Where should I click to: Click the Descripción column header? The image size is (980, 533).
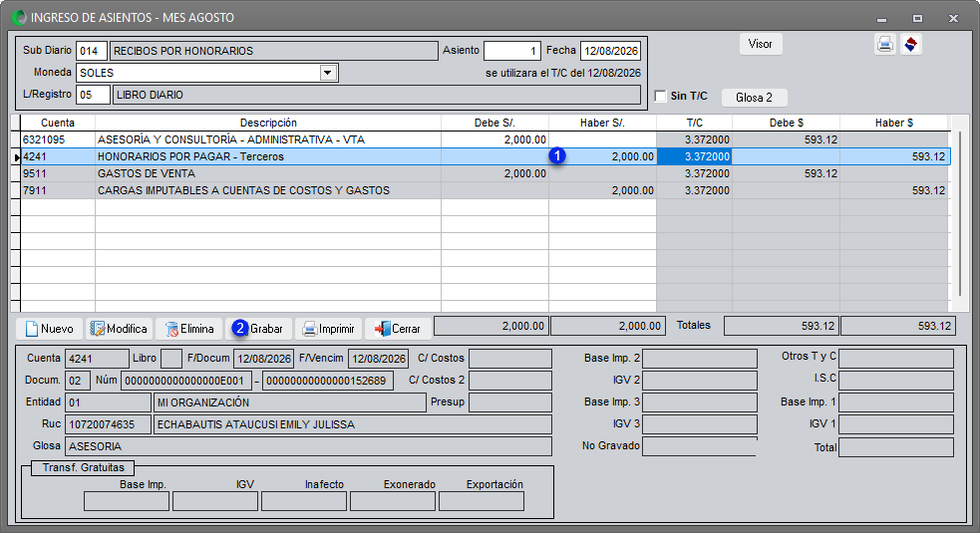coord(268,124)
